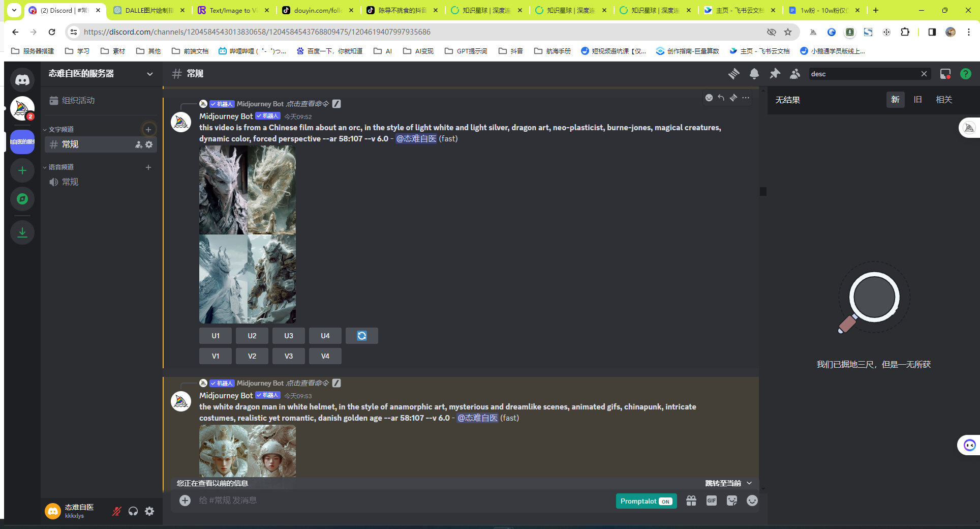Toggle the browser side panel icon

[932, 32]
